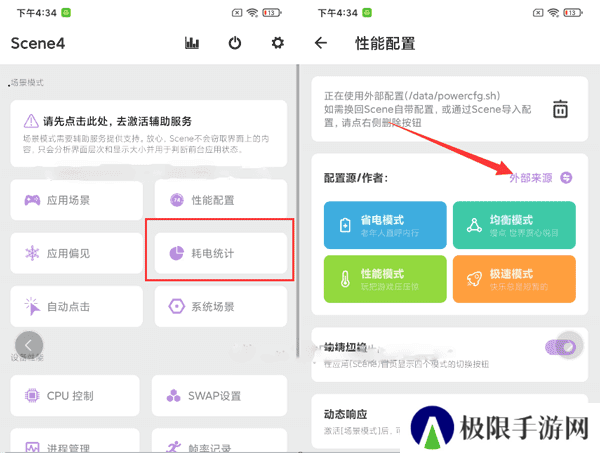This screenshot has height=453, width=600.
Task: Tap battery indicator in right status bar
Action: [x=573, y=13]
